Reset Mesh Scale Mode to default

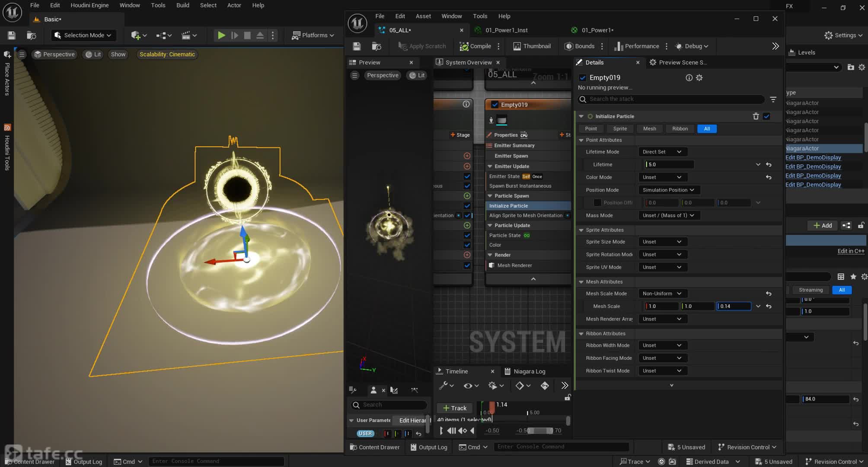click(x=769, y=294)
